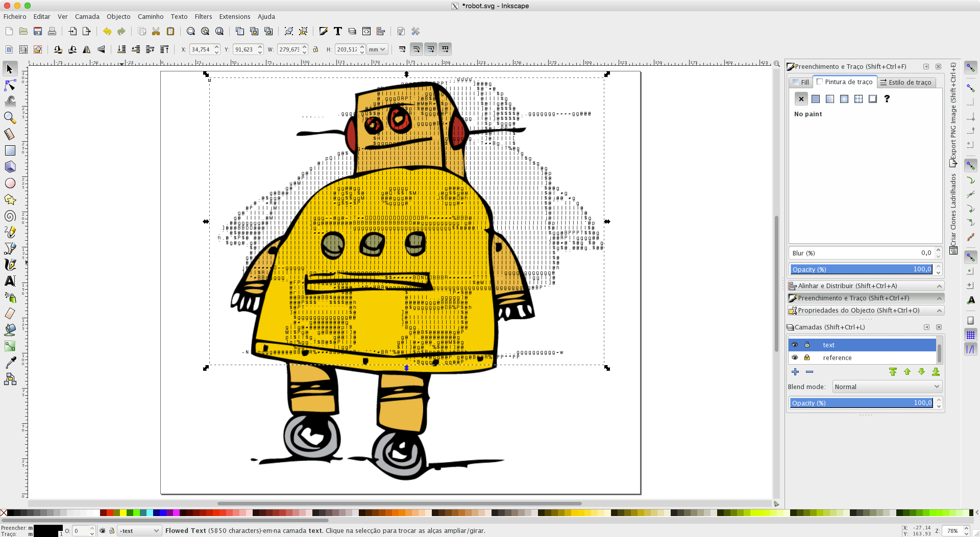Screen dimensions: 980x537
Task: Open the Blend mode dropdown
Action: point(886,387)
